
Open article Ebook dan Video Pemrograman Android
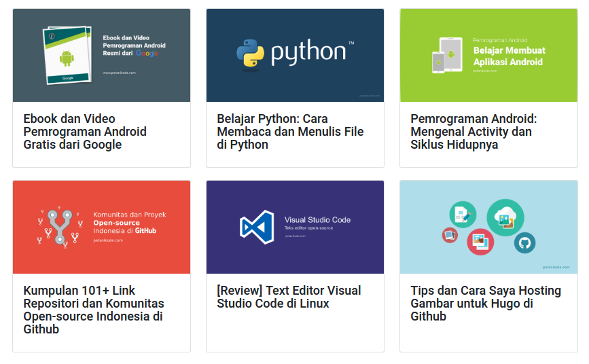click(85, 132)
